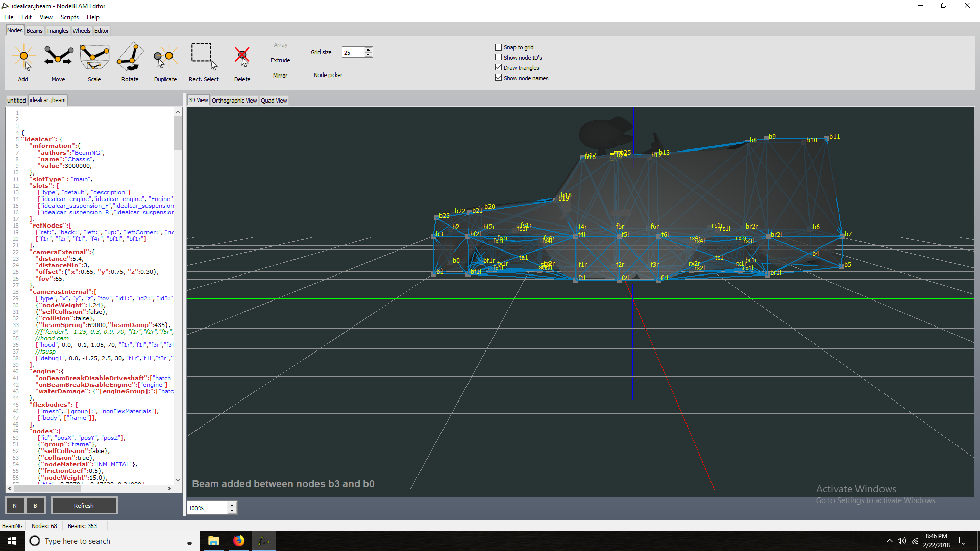Click the Node picker button
The width and height of the screenshot is (980, 551).
click(328, 75)
